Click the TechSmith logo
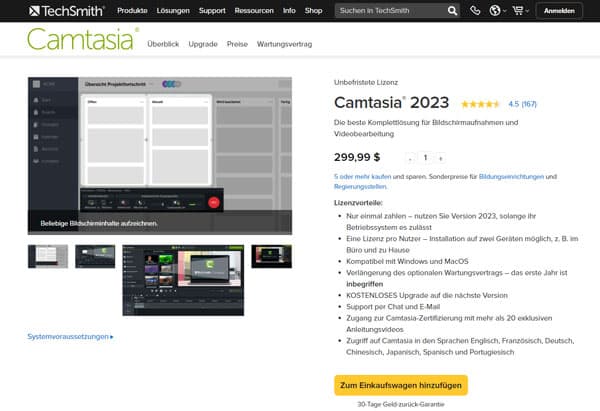This screenshot has height=411, width=600. (66, 11)
